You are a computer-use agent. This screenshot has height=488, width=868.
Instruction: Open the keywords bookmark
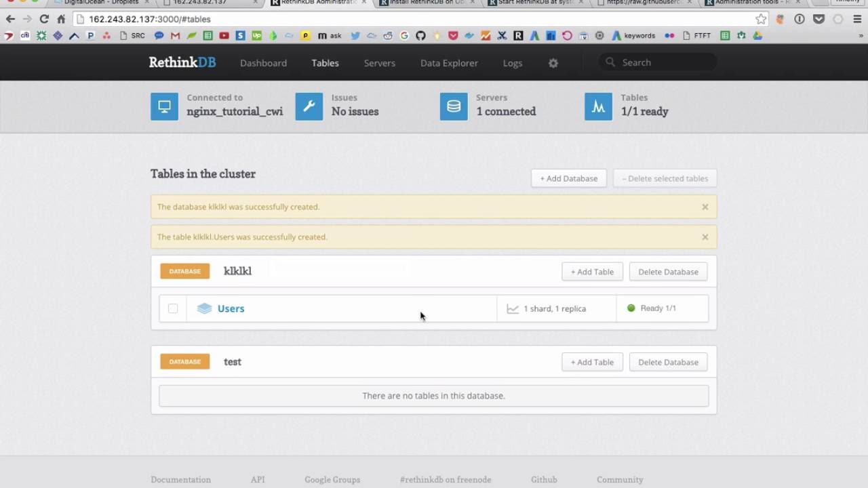pos(633,35)
